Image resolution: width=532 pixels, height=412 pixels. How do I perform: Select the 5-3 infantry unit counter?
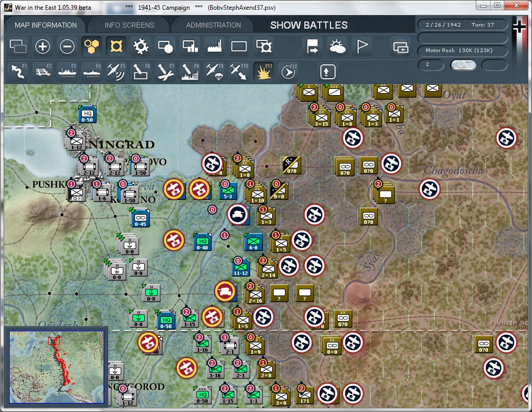[x=228, y=191]
